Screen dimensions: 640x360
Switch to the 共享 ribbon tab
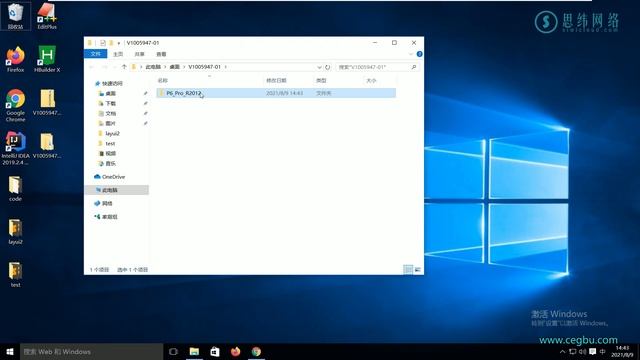point(140,54)
